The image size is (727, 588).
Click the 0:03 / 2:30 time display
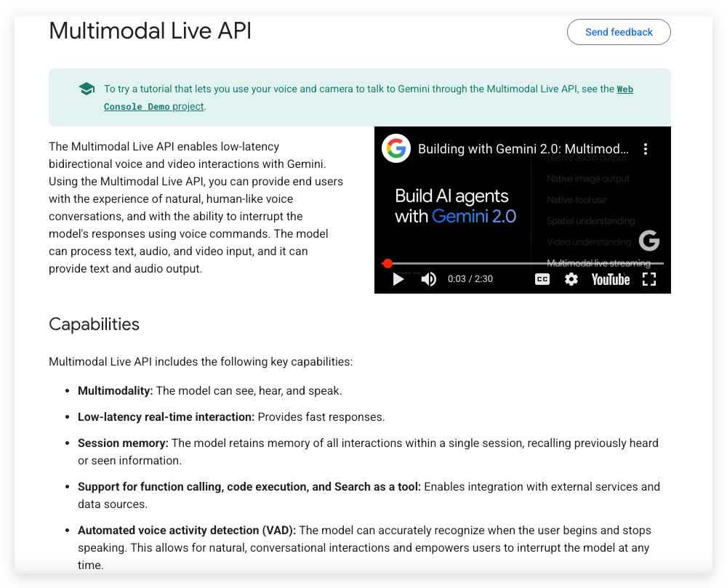click(470, 279)
